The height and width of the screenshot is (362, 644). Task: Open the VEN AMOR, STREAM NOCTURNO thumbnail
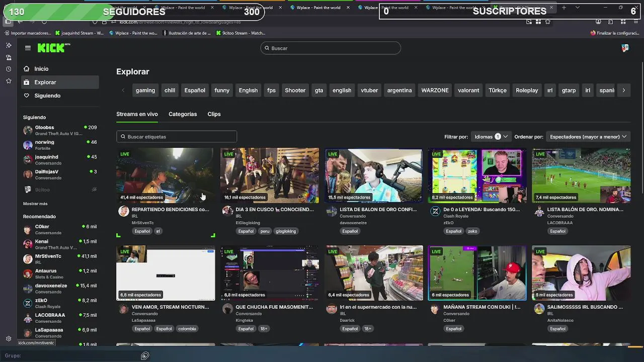click(x=166, y=273)
